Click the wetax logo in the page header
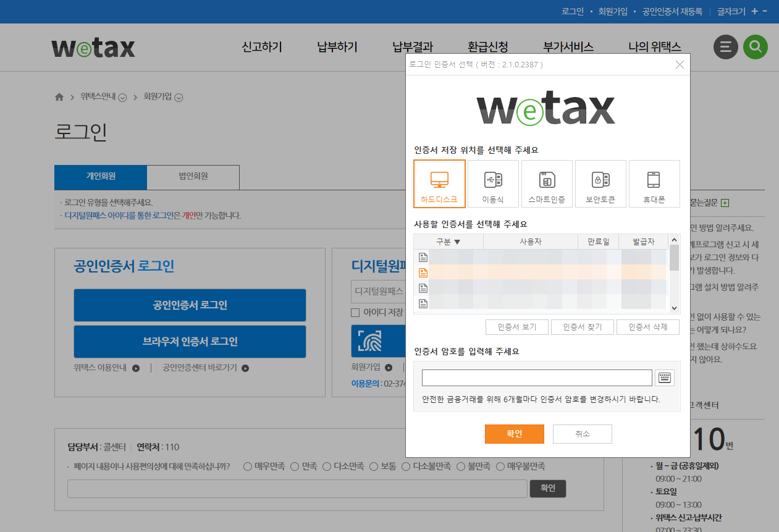Image resolution: width=779 pixels, height=532 pixels. pyautogui.click(x=93, y=48)
